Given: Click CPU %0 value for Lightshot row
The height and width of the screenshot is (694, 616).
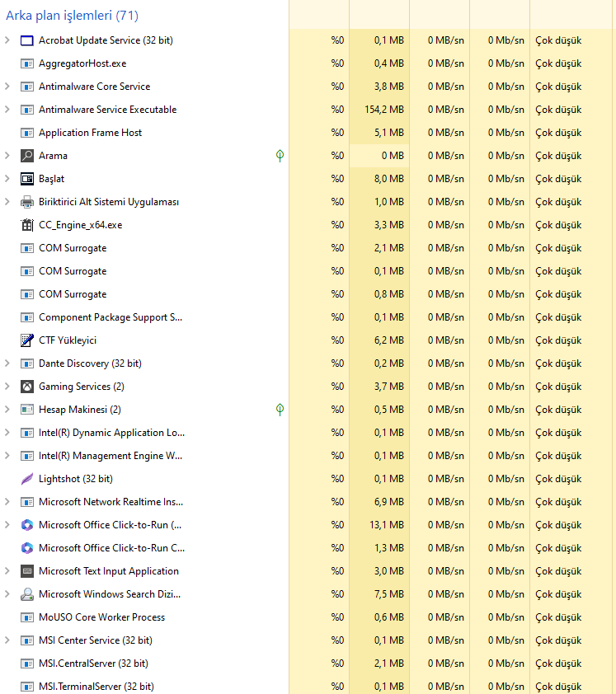Looking at the screenshot, I should (337, 478).
